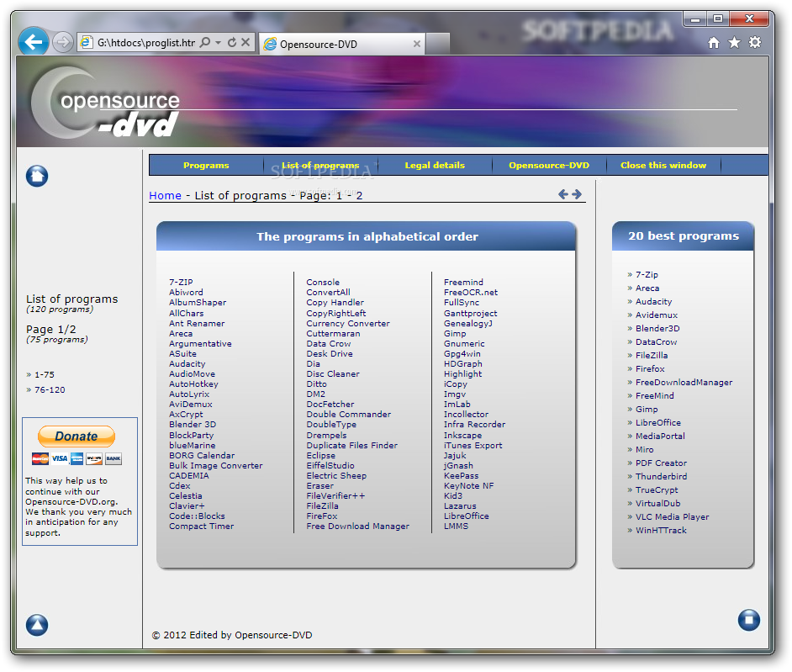Open TrueCrypt in 20 best programs

point(657,489)
